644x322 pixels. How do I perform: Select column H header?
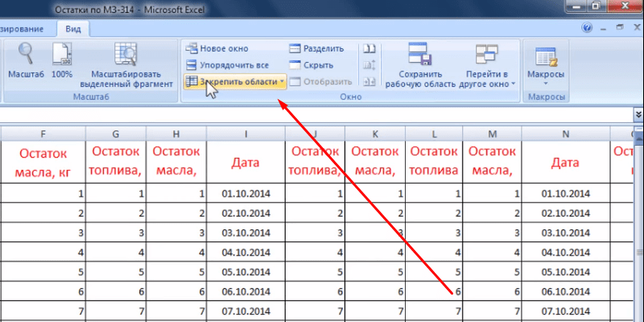[176, 134]
